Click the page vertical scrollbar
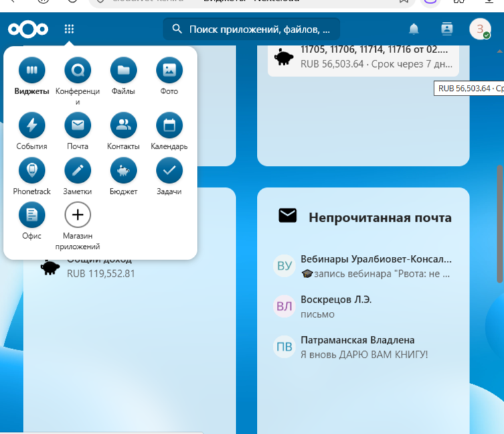The height and width of the screenshot is (434, 504). (500, 225)
